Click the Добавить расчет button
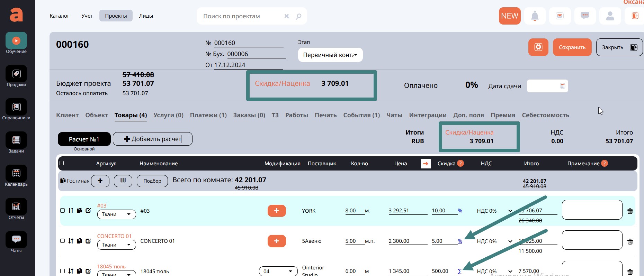The height and width of the screenshot is (276, 644). pos(152,139)
